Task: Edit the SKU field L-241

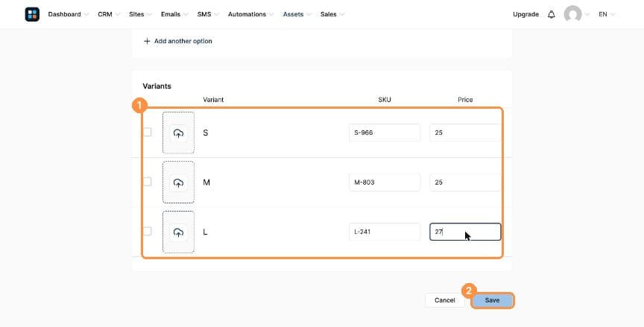Action: (385, 232)
